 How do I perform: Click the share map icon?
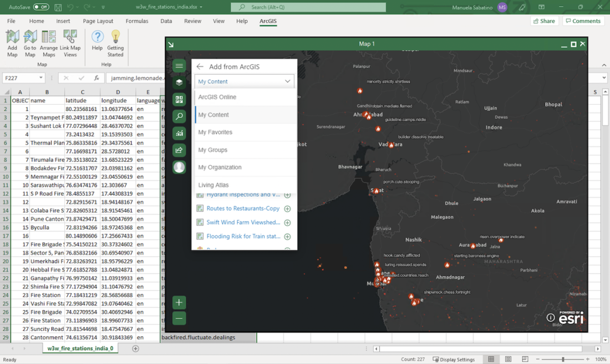click(179, 150)
